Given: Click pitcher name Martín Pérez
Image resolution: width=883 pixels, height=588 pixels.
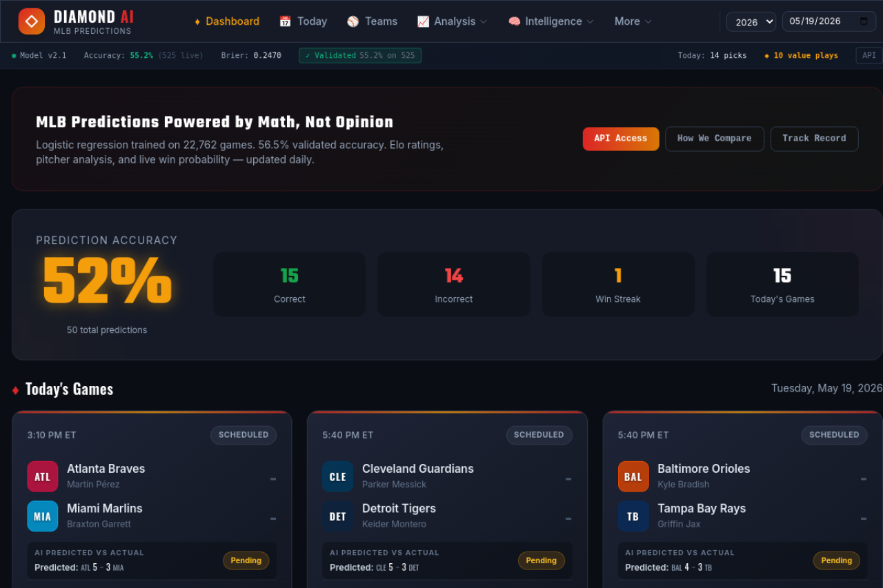Looking at the screenshot, I should click(93, 485).
